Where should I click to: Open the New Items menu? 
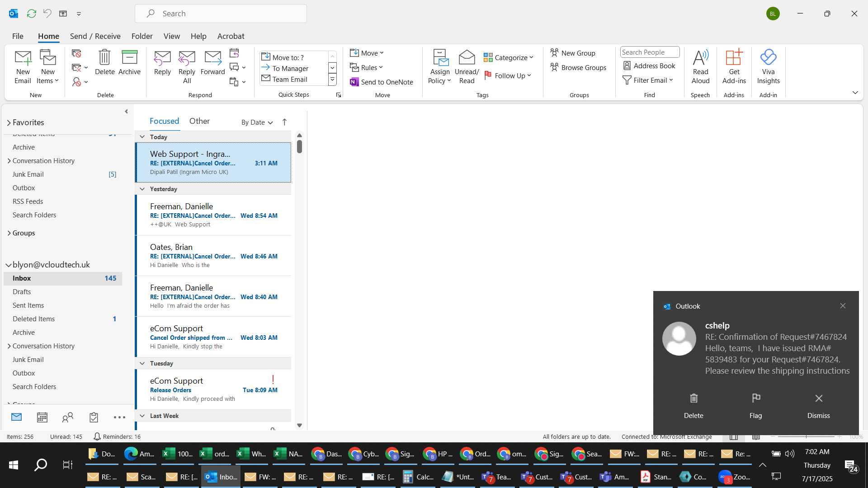(x=47, y=67)
